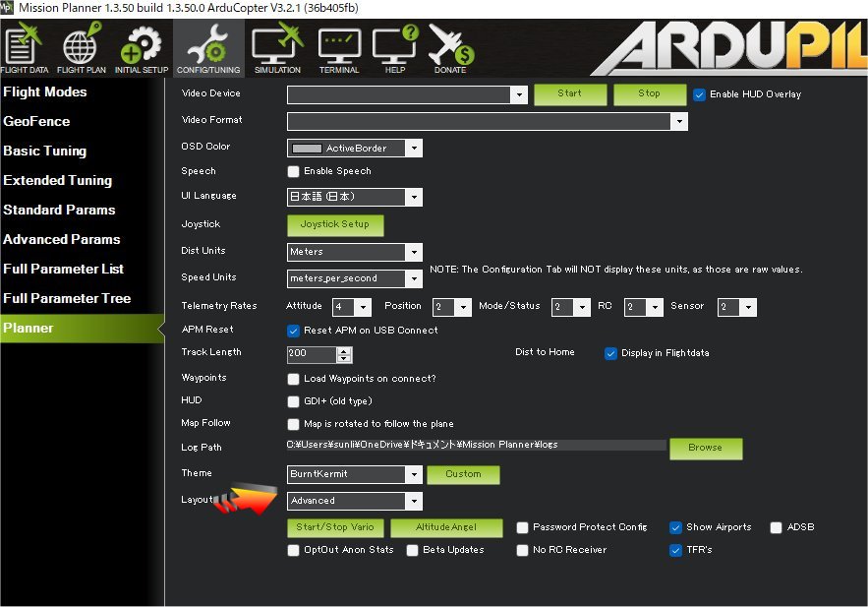Toggle the TFR's checkbox
This screenshot has height=607, width=868.
[675, 550]
